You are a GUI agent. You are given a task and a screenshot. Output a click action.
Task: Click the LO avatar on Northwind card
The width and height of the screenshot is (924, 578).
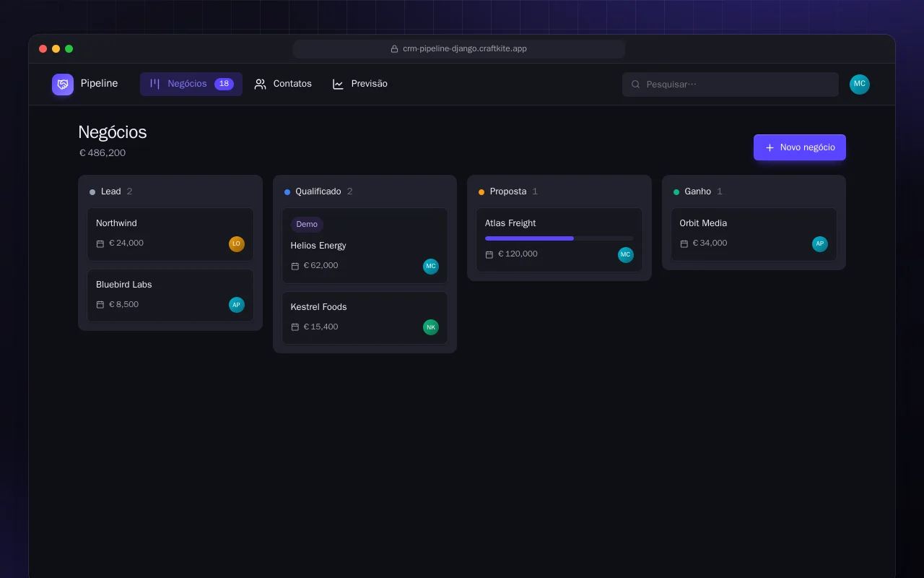point(237,243)
